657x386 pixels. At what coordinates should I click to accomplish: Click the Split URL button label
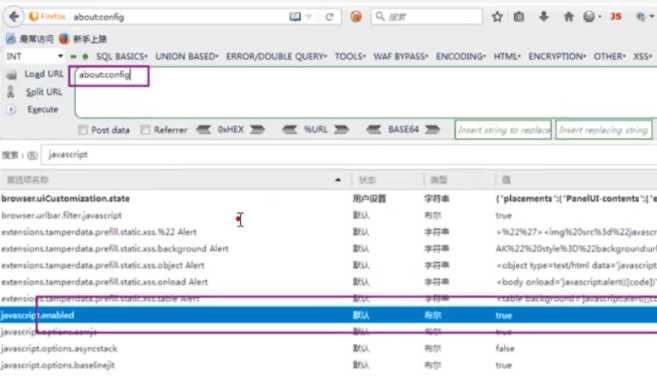click(44, 92)
